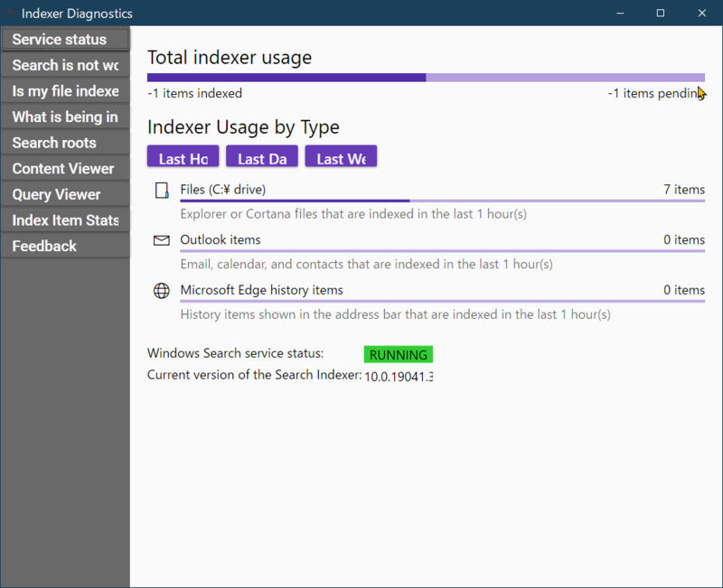Select the Is my file indexed tab
The image size is (723, 588).
pyautogui.click(x=65, y=91)
